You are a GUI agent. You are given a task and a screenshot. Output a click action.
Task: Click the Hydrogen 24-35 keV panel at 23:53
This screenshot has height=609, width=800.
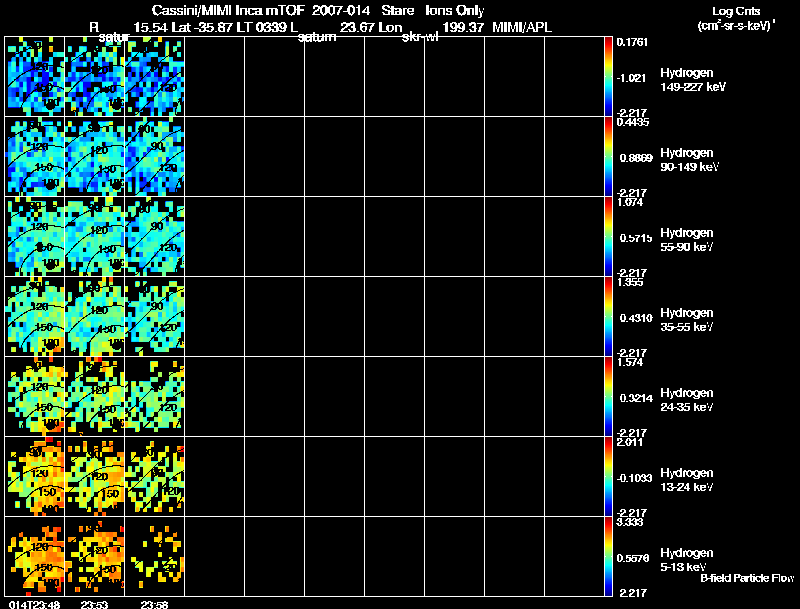(94, 396)
